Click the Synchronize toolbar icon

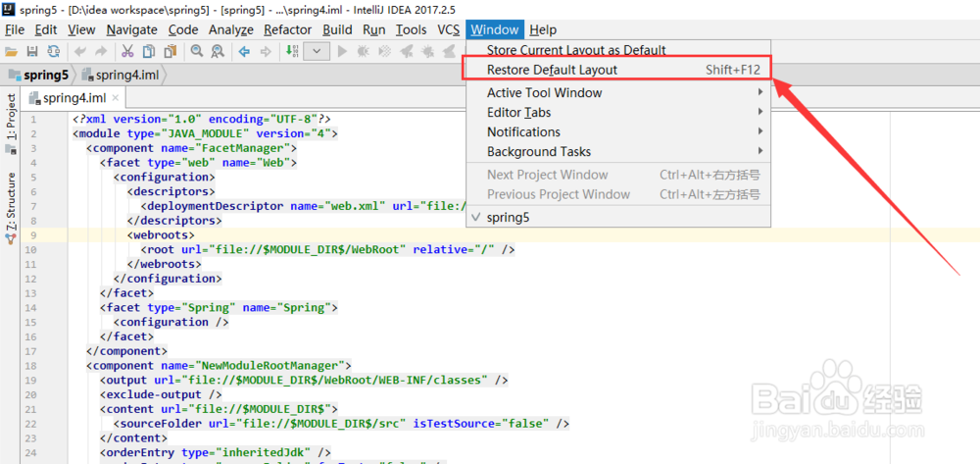click(54, 51)
